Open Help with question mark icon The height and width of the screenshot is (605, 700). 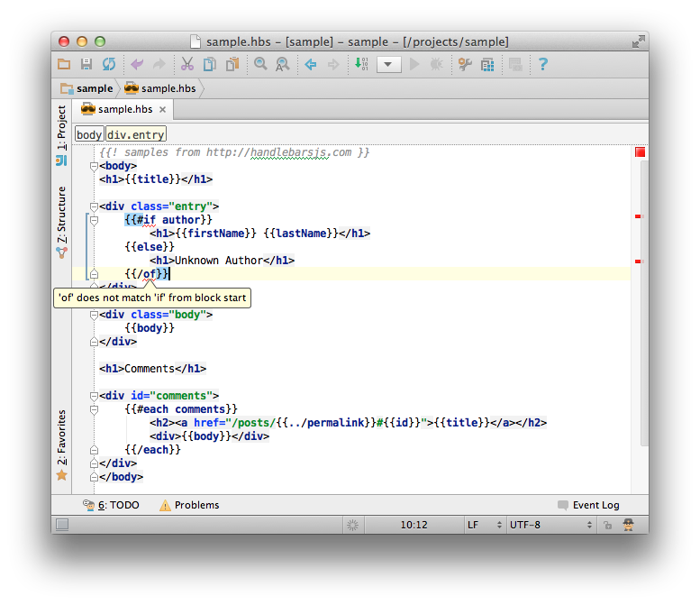[x=543, y=64]
